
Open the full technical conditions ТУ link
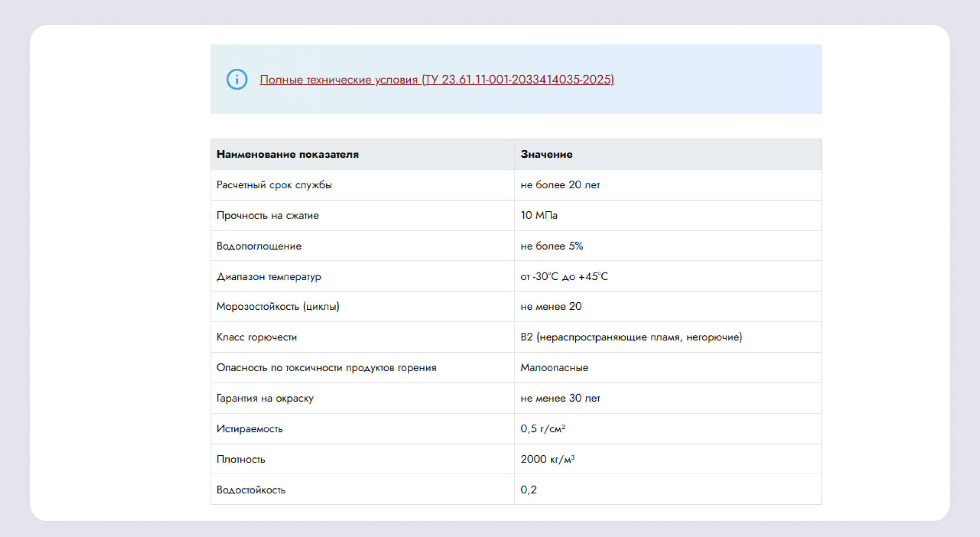tap(436, 80)
